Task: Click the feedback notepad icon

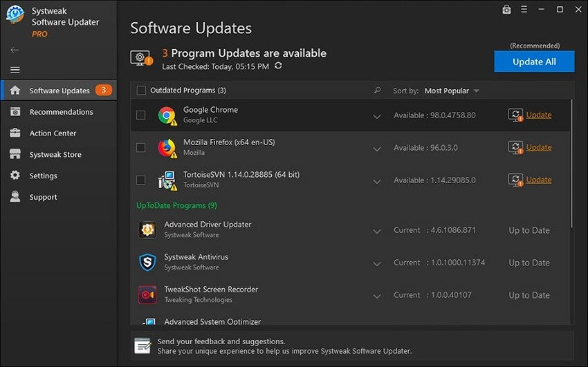Action: coord(143,346)
